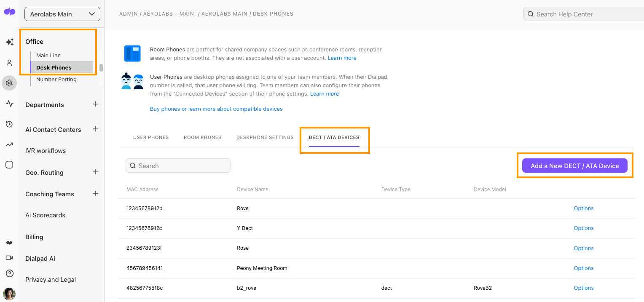The width and height of the screenshot is (644, 302).
Task: Open Privacy and Legal
Action: [x=51, y=279]
